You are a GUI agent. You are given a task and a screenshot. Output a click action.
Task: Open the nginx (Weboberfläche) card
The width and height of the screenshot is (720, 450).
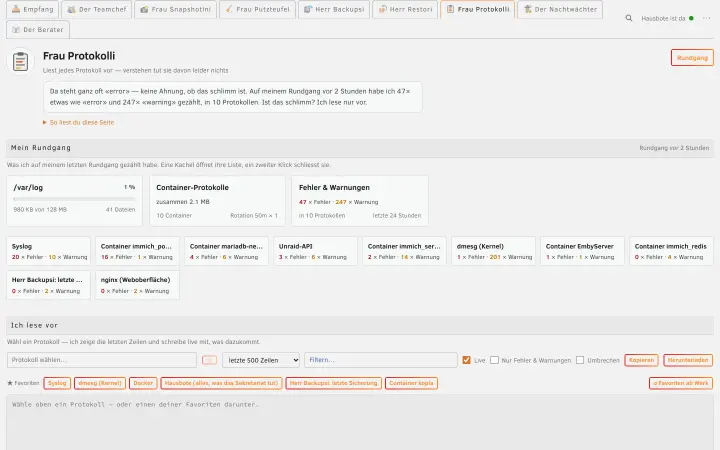click(x=137, y=285)
